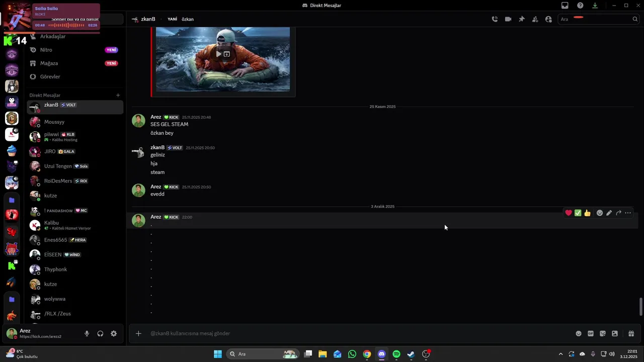Click the green download update icon

(x=595, y=6)
